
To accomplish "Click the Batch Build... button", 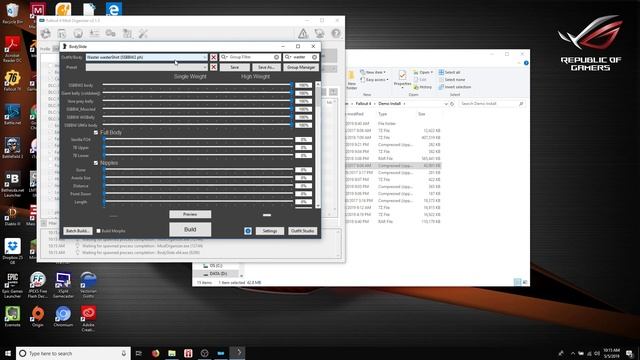I will tap(78, 231).
